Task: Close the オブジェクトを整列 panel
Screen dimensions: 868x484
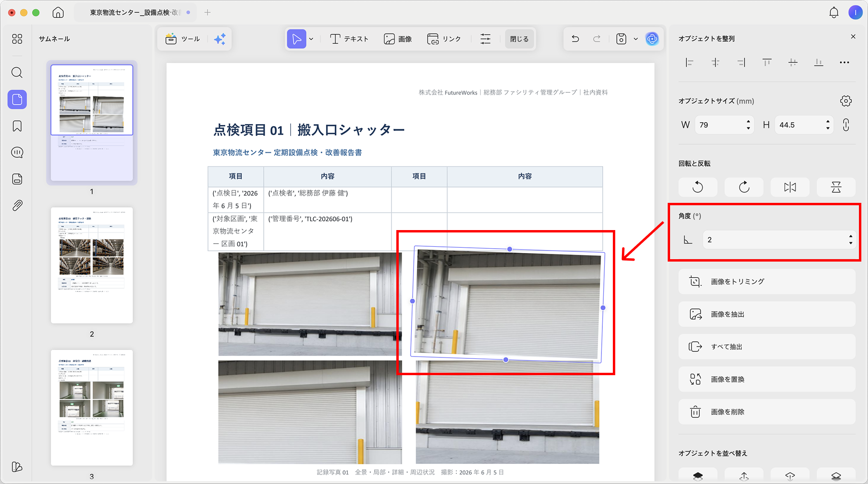Action: [x=853, y=37]
